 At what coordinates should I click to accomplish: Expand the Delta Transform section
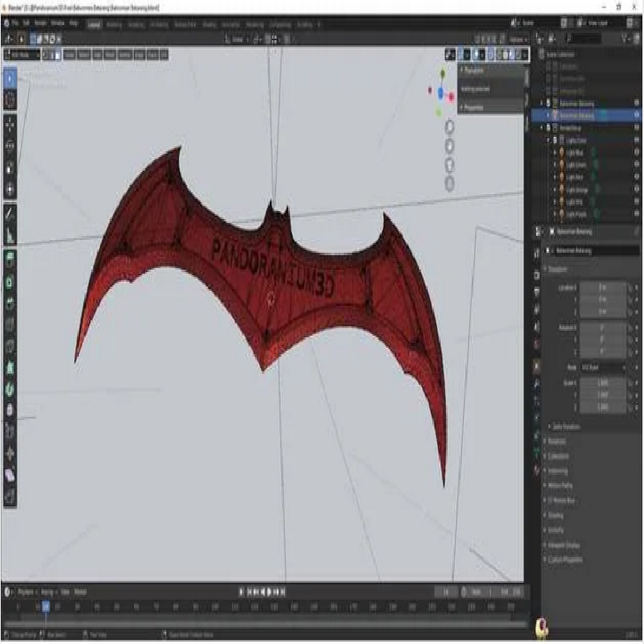click(x=566, y=427)
